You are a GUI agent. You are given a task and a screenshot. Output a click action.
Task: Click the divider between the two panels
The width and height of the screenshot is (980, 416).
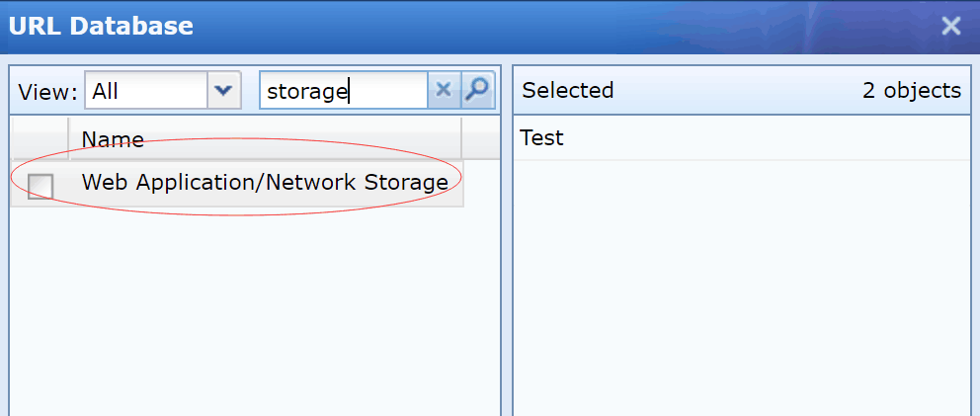pos(507,247)
